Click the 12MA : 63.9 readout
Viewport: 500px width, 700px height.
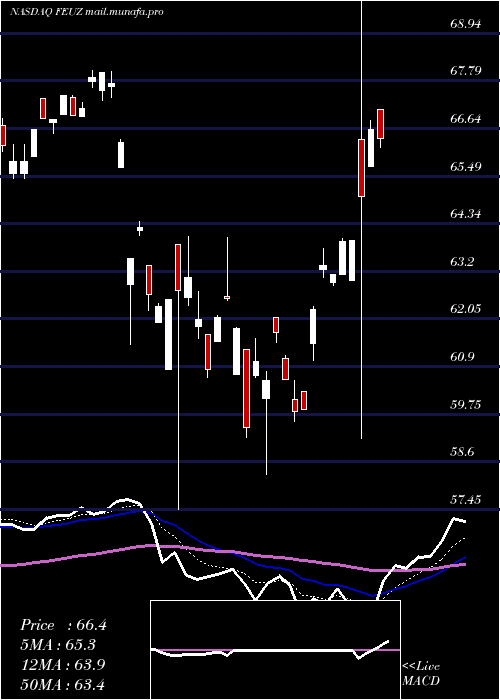tap(62, 664)
